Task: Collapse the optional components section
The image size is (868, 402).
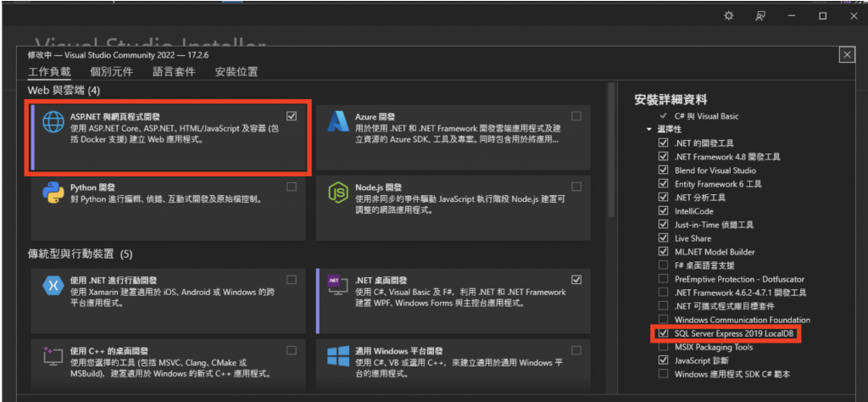Action: coord(648,130)
